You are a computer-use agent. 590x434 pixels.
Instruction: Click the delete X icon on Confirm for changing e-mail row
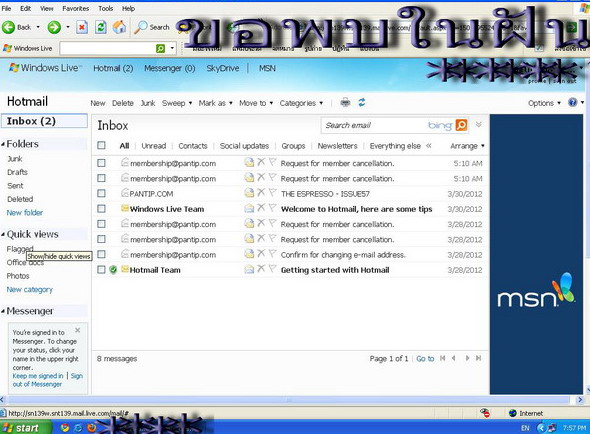point(261,254)
